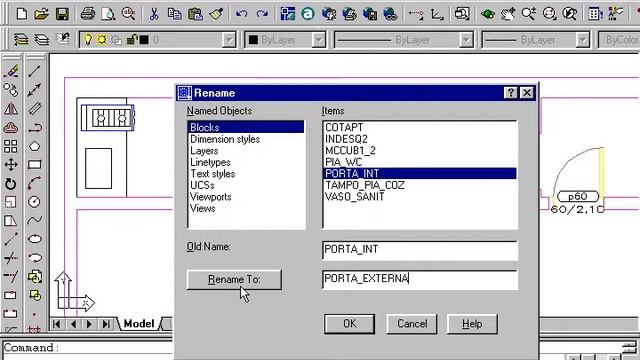Copy to clipboard icon in standard toolbar

coord(175,14)
